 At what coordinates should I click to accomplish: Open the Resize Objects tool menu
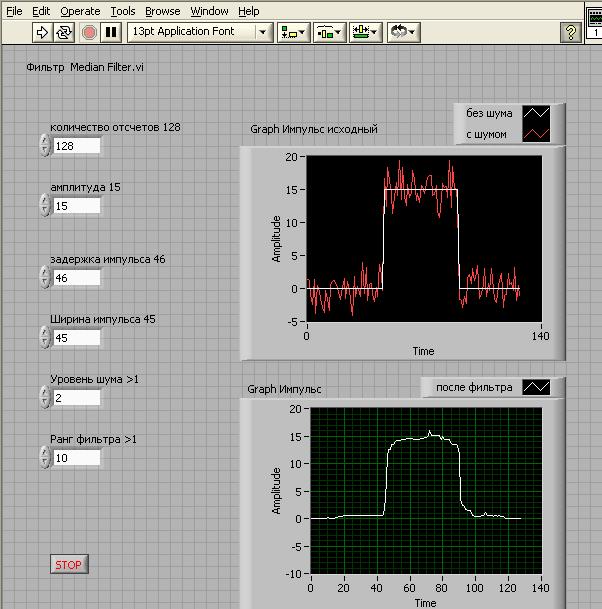coord(364,32)
